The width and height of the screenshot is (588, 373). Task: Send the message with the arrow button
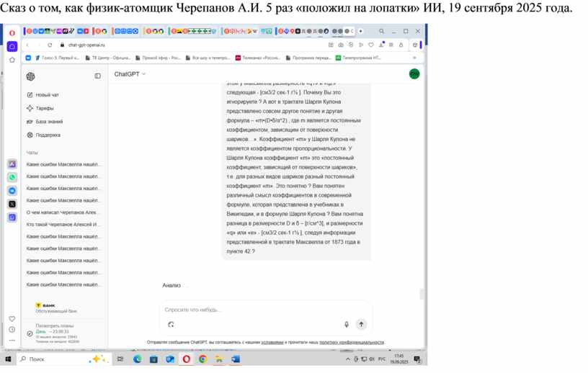361,324
